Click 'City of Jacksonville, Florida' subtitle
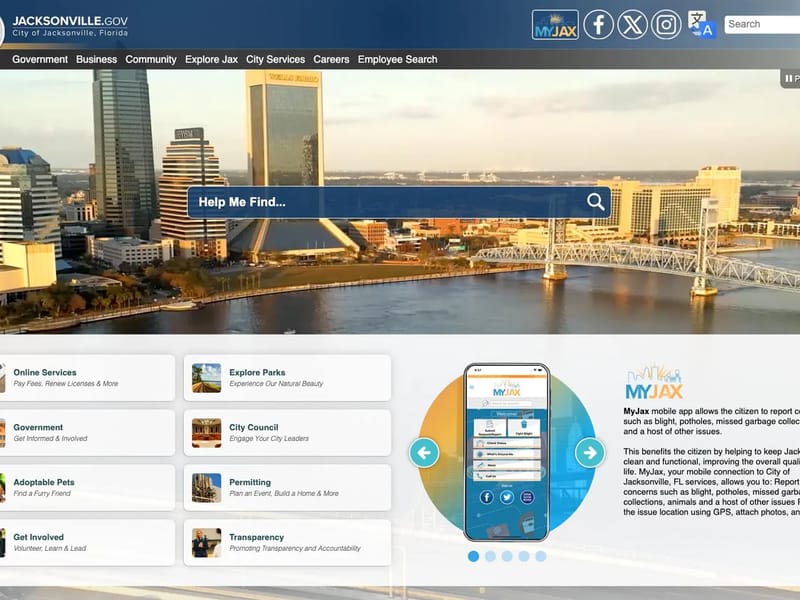The width and height of the screenshot is (800, 600). [70, 33]
